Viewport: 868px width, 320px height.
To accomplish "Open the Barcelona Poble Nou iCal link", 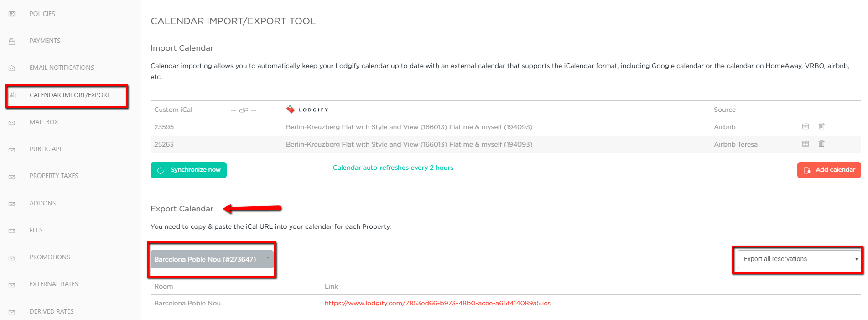I will pos(437,303).
